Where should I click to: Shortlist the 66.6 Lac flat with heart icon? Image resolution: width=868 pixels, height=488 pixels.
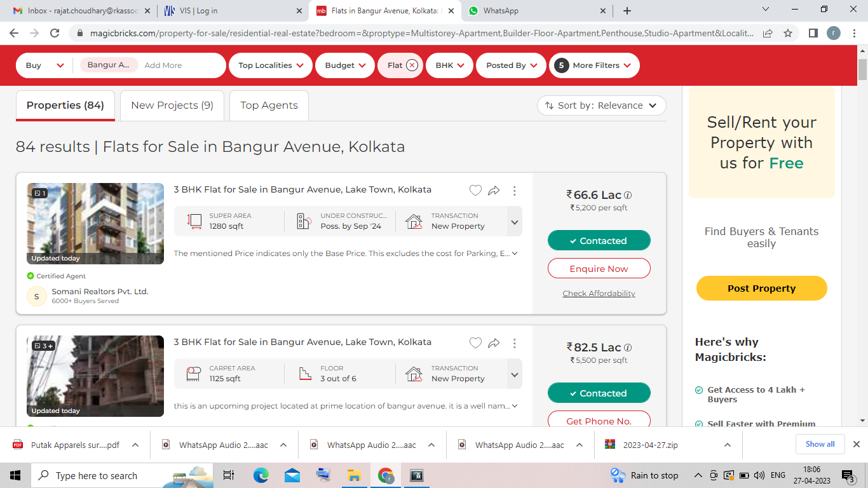(x=475, y=190)
